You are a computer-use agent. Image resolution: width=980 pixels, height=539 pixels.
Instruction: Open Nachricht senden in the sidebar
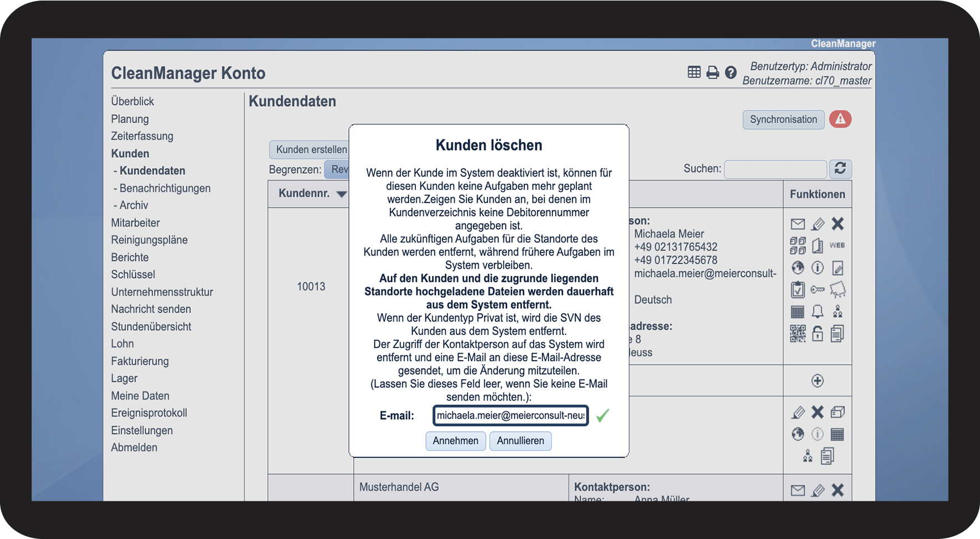click(151, 309)
